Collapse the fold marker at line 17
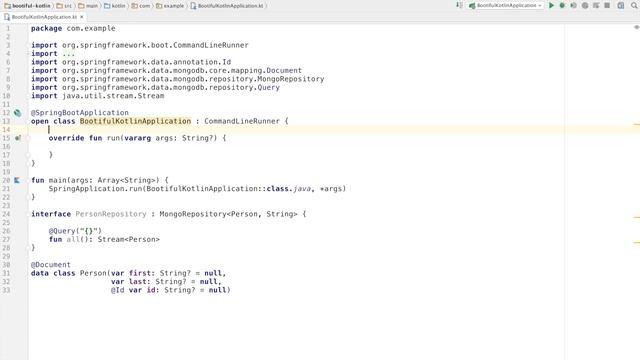The width and height of the screenshot is (640, 360). 28,155
